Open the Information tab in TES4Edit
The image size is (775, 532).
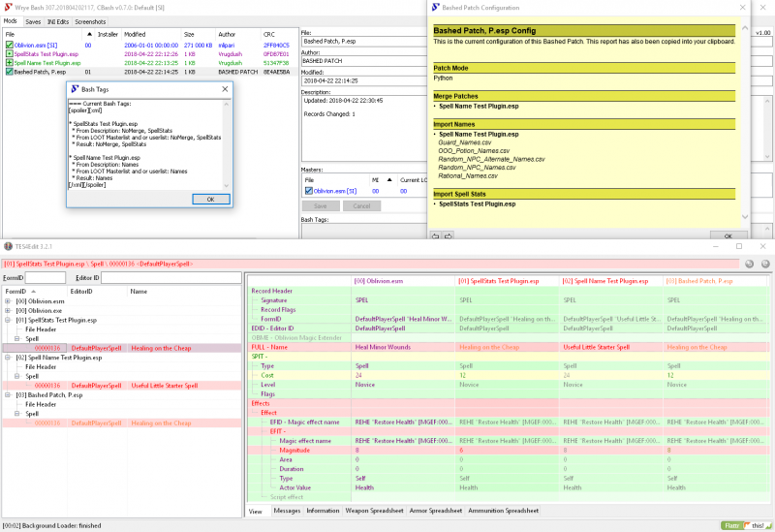323,511
